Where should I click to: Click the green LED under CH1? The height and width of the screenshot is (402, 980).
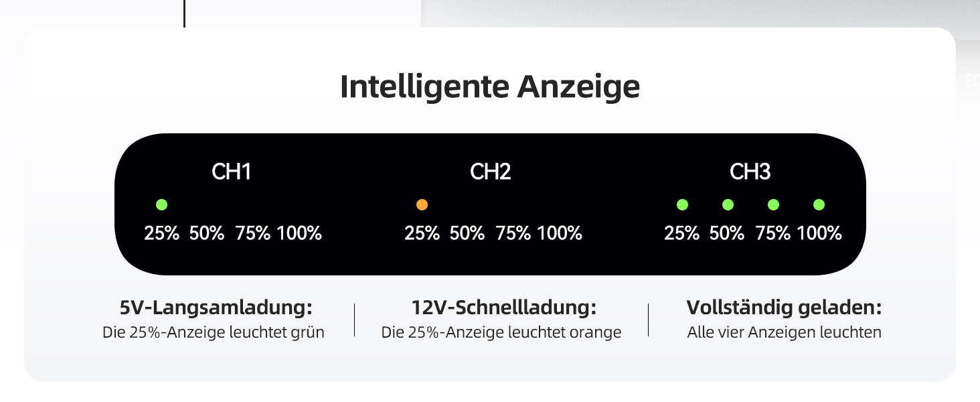click(x=161, y=205)
